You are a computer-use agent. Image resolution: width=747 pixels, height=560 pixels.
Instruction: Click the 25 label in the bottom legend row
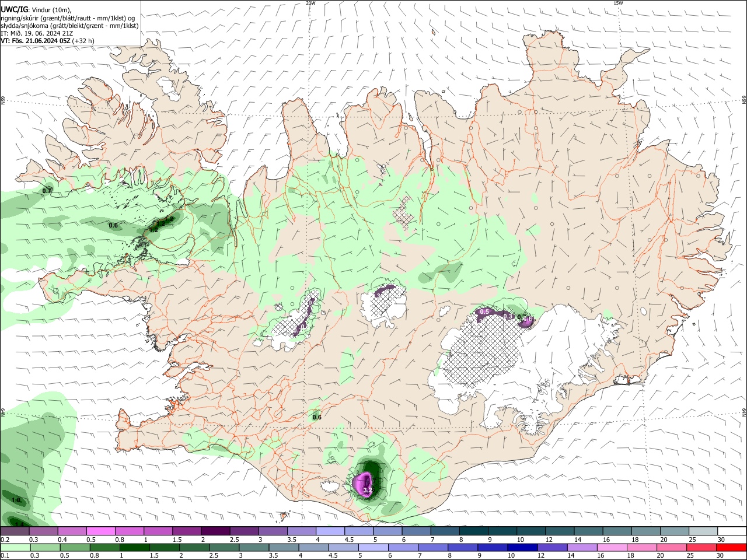691,555
